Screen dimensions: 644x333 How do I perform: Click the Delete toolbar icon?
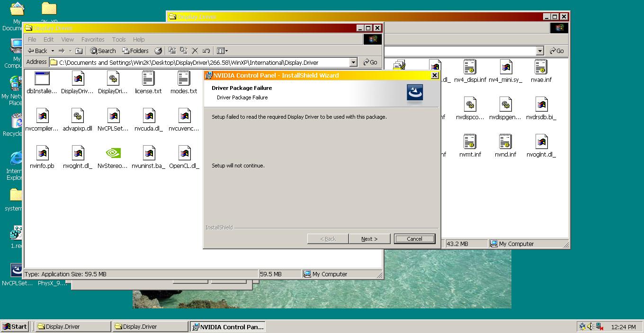(x=195, y=51)
